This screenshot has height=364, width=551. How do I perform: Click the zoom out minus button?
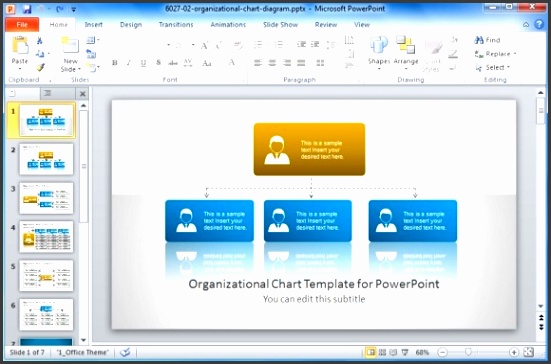pyautogui.click(x=443, y=352)
